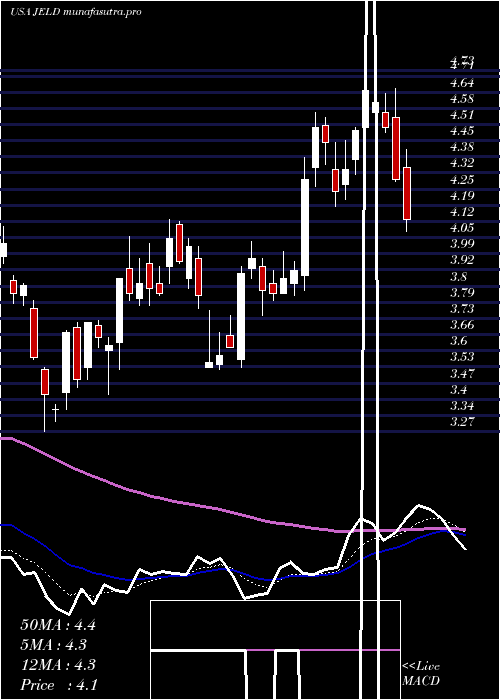
Task: Select the 4.58 price axis label
Action: [x=462, y=99]
